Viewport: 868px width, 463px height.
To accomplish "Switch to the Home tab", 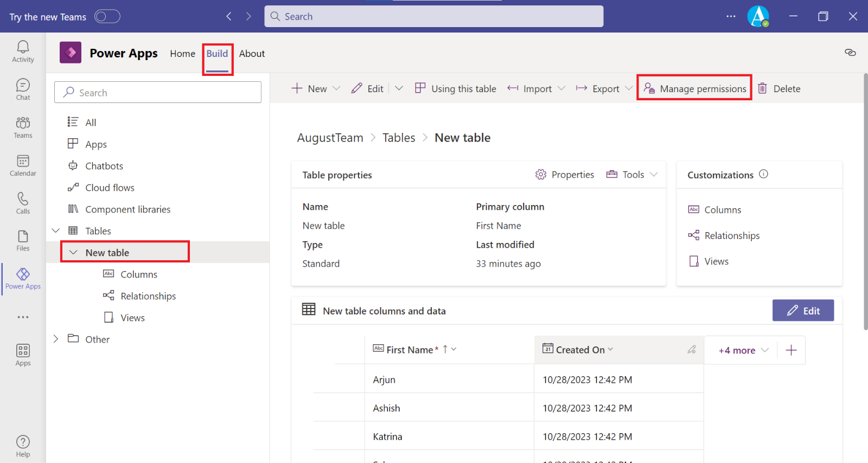I will 182,54.
